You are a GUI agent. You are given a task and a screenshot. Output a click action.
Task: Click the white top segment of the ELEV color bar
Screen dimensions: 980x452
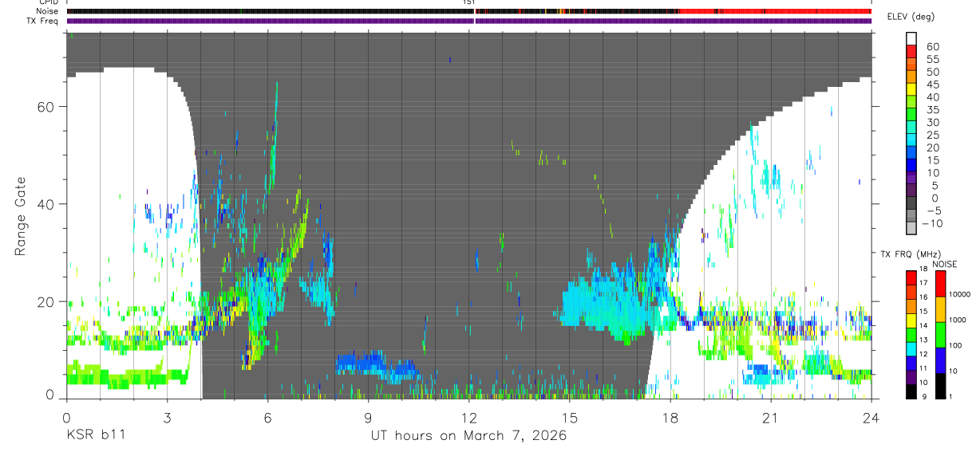coord(911,38)
